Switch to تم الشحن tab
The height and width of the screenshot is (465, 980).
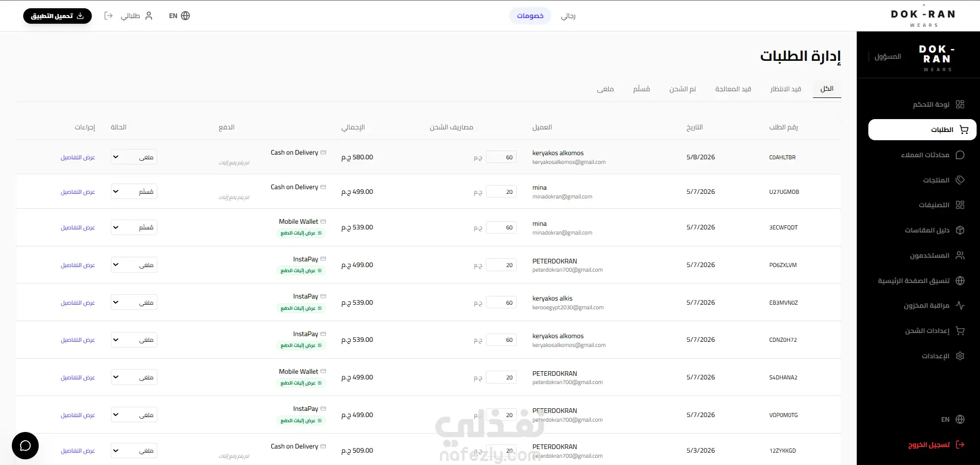(x=682, y=89)
